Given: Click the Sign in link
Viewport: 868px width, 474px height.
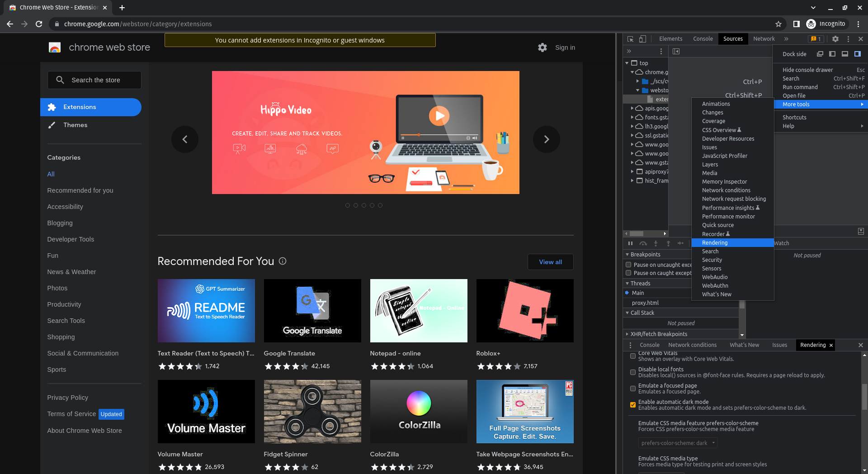Looking at the screenshot, I should pyautogui.click(x=565, y=47).
